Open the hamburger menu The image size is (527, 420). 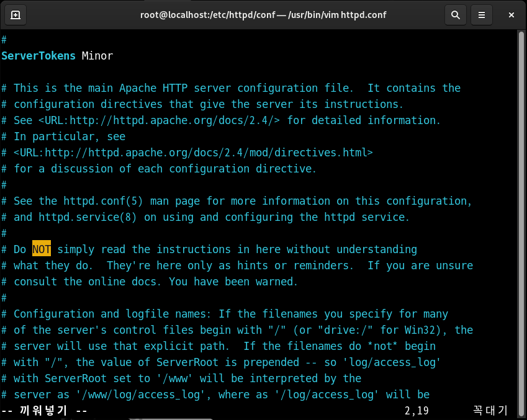pyautogui.click(x=482, y=15)
